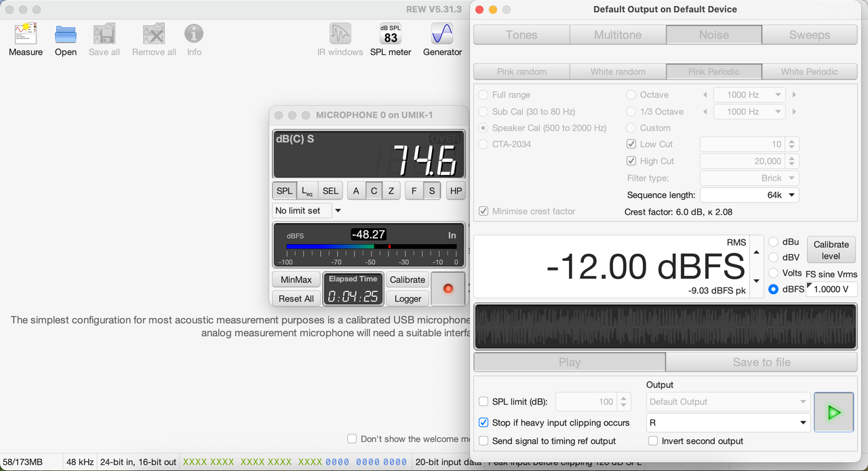
Task: Open the Default Output device dropdown
Action: pyautogui.click(x=728, y=402)
